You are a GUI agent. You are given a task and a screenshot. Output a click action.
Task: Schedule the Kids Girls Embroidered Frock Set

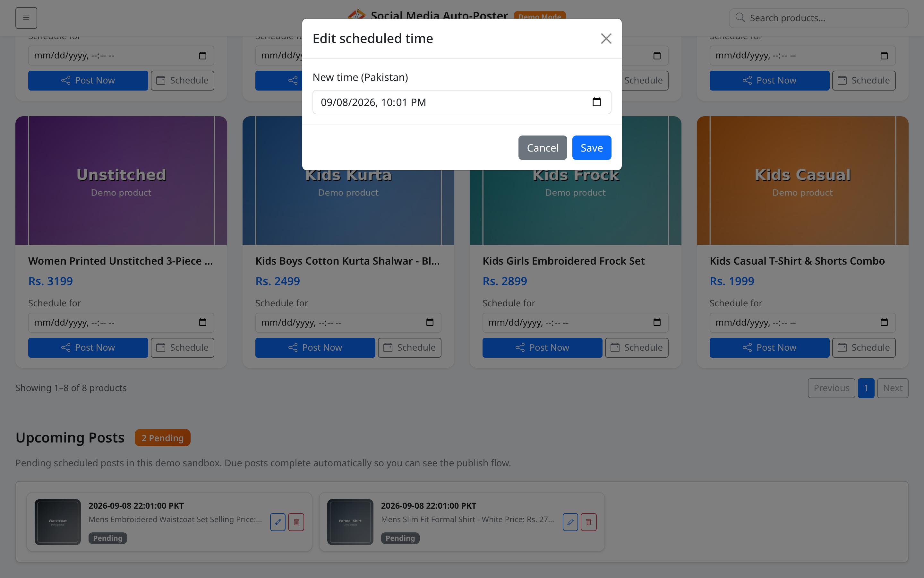[x=637, y=347]
